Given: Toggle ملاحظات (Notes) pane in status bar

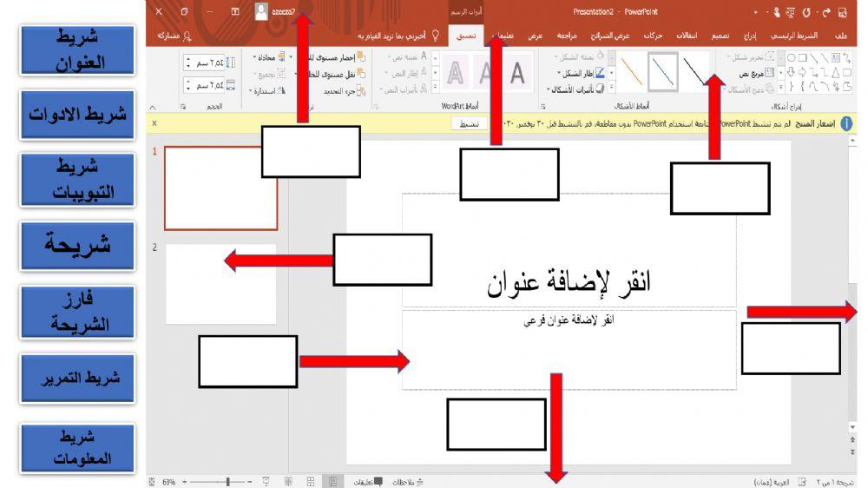Looking at the screenshot, I should click(408, 482).
